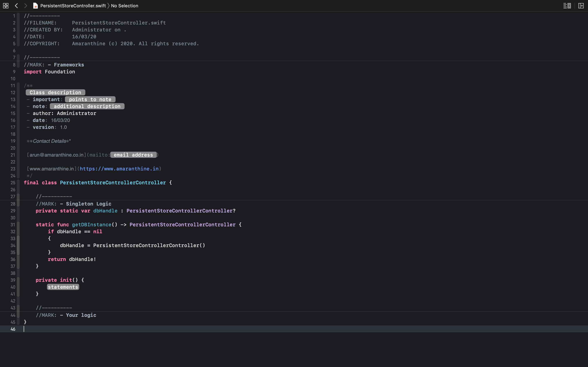
Task: Select the additional description placeholder
Action: pos(87,106)
